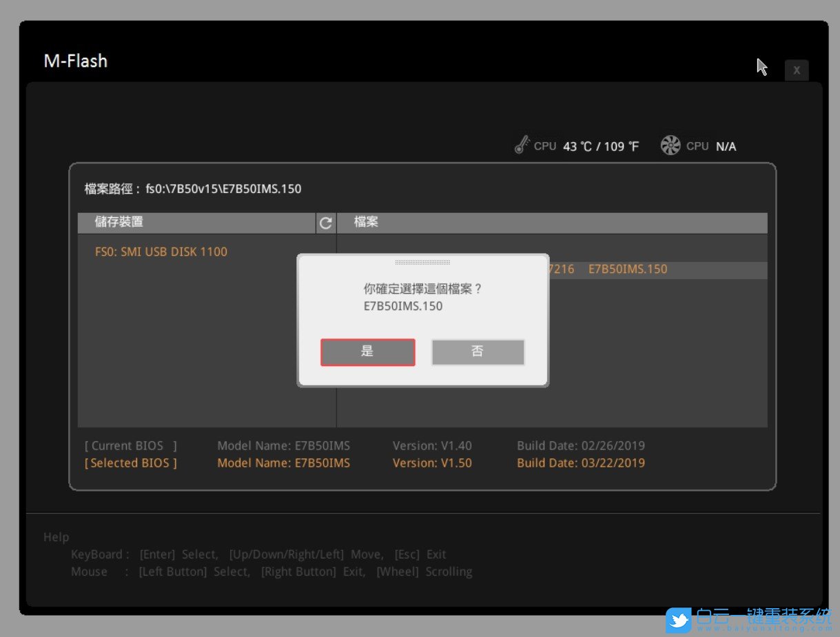Click the selected Version V1.50 text
The width and height of the screenshot is (840, 637).
(x=432, y=463)
